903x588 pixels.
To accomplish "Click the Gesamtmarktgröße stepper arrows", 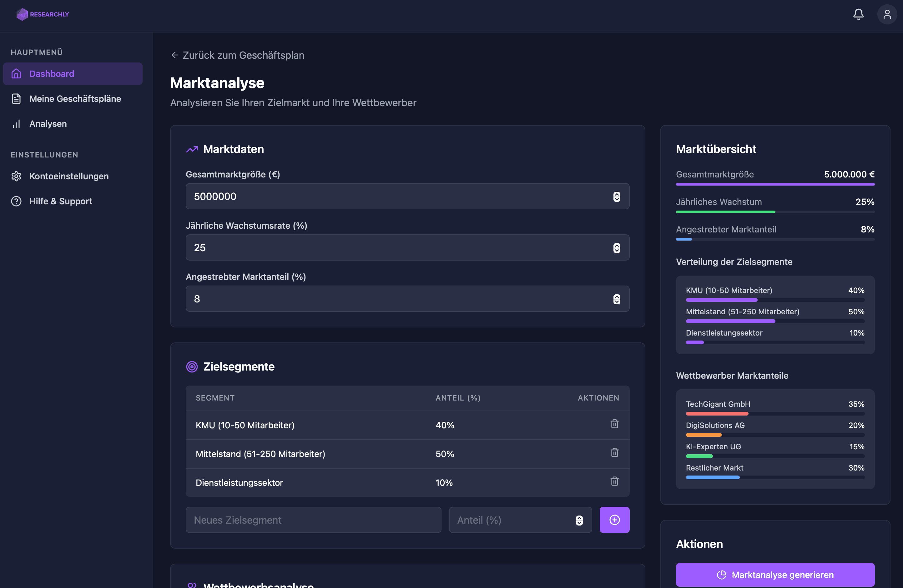I will (x=617, y=197).
